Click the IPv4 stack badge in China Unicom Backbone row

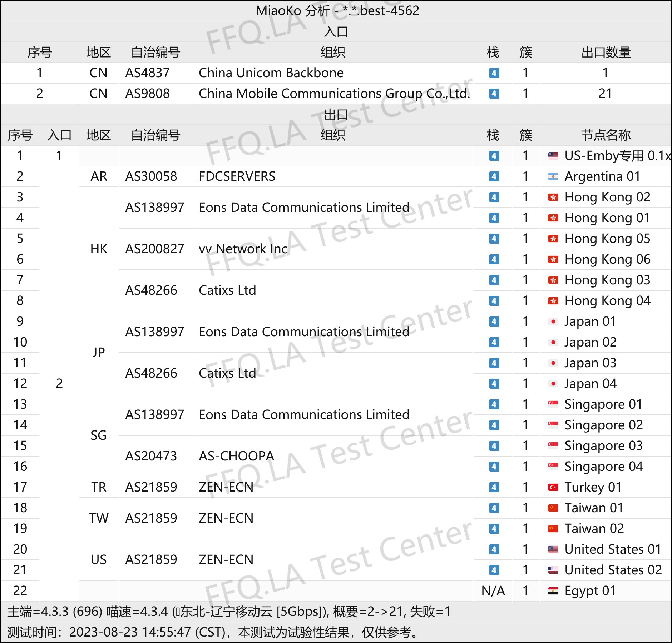point(494,73)
